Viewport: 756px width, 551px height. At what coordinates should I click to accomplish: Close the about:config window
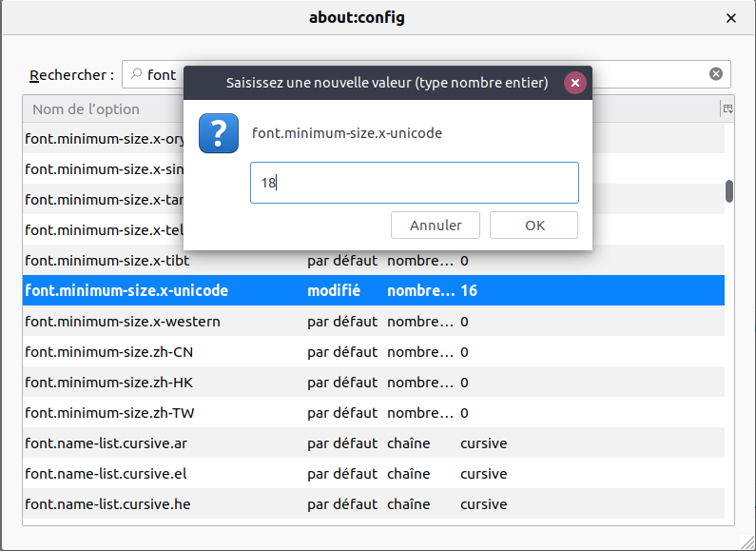pyautogui.click(x=731, y=18)
